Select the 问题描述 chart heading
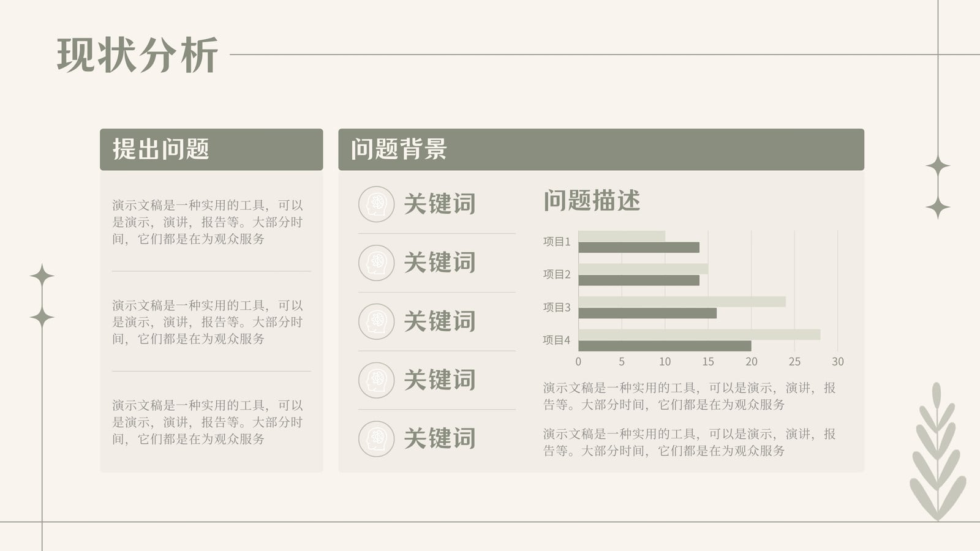The width and height of the screenshot is (980, 551). 592,201
